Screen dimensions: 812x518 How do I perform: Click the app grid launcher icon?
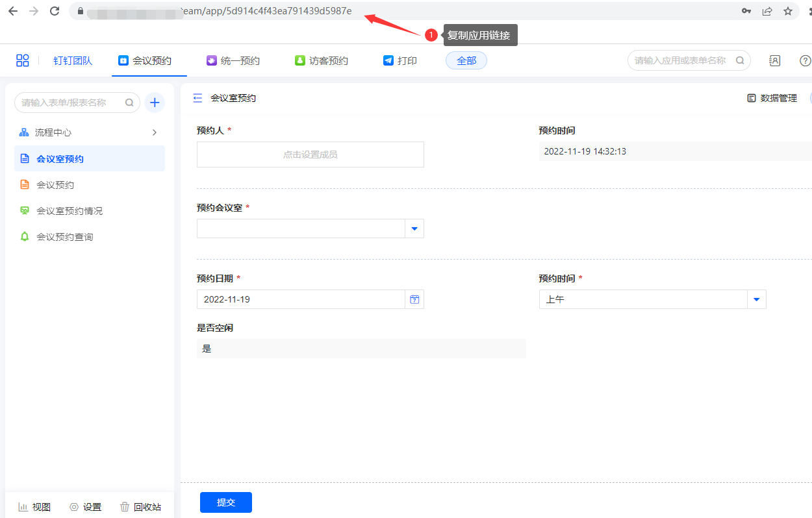pos(23,60)
